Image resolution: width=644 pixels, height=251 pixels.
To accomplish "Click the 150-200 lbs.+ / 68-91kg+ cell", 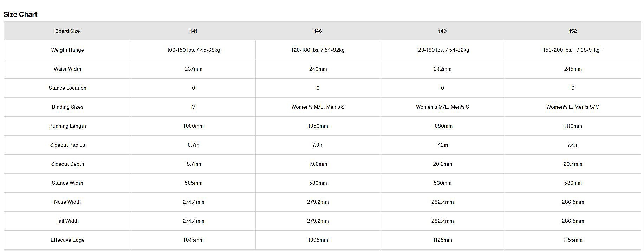I will point(573,50).
